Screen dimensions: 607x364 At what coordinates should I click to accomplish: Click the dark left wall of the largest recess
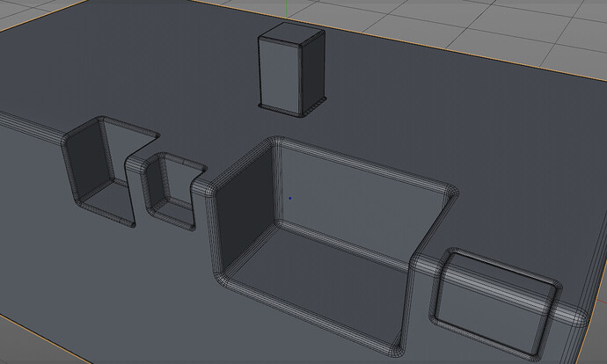click(x=245, y=211)
